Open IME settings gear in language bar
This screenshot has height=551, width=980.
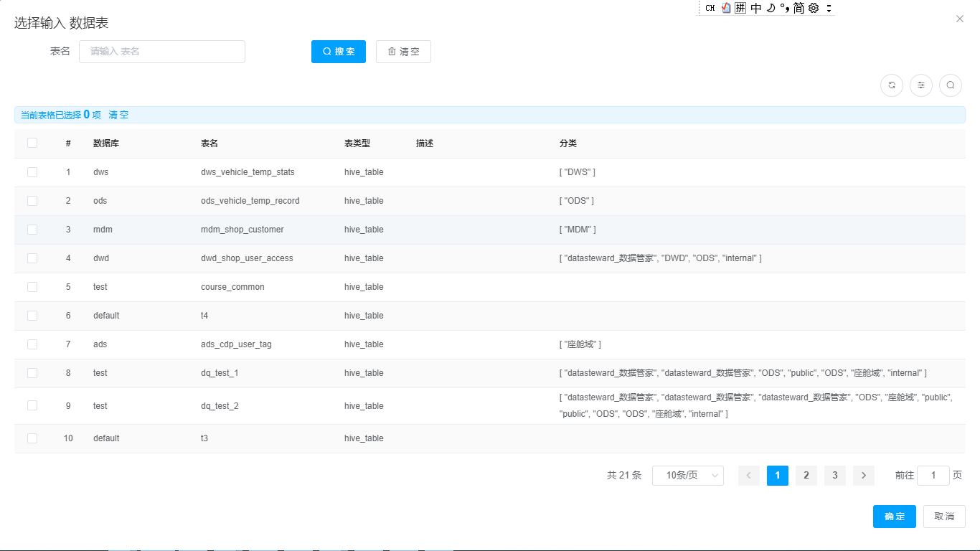click(814, 8)
